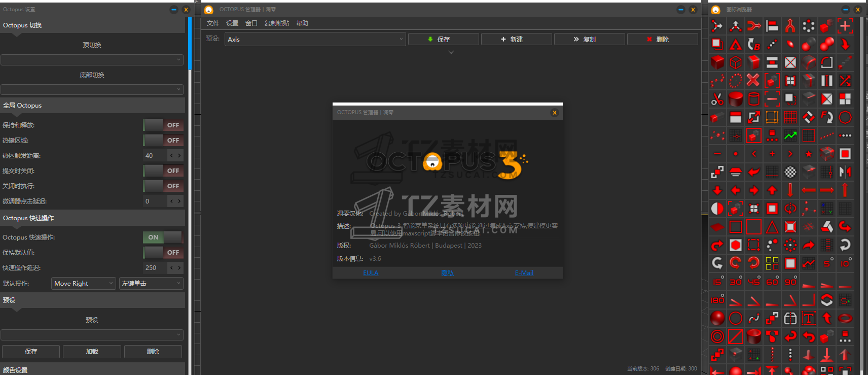Open the 设置 menu
The height and width of the screenshot is (375, 868).
(x=232, y=23)
